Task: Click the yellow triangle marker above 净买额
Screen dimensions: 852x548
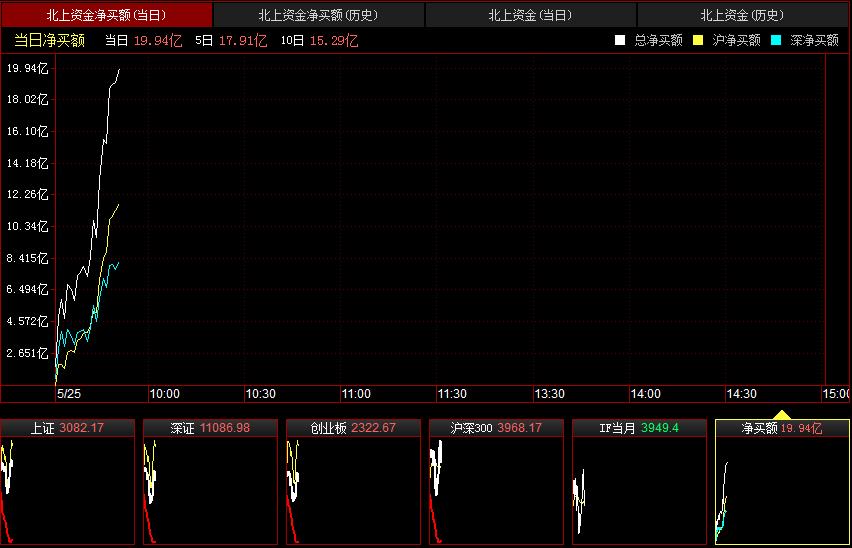Action: [782, 414]
